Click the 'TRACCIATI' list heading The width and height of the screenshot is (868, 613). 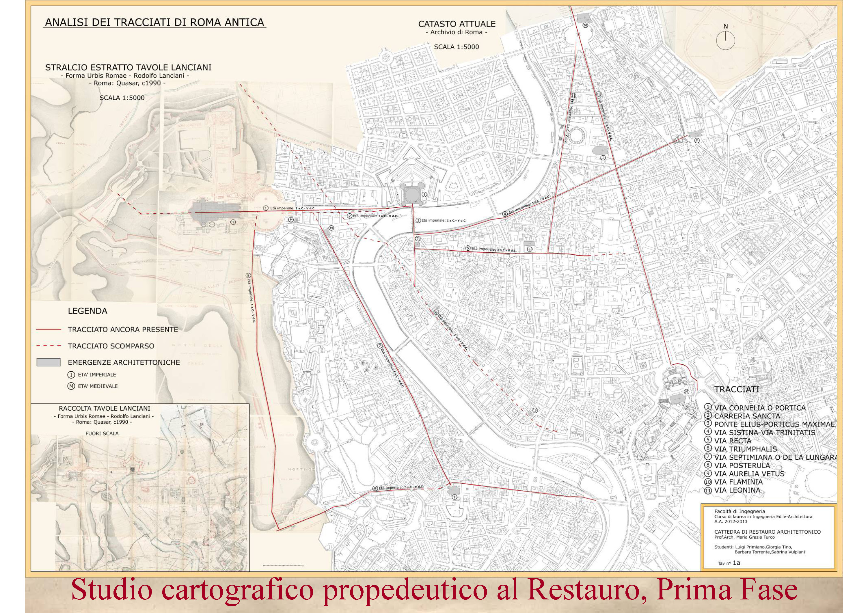pyautogui.click(x=737, y=389)
